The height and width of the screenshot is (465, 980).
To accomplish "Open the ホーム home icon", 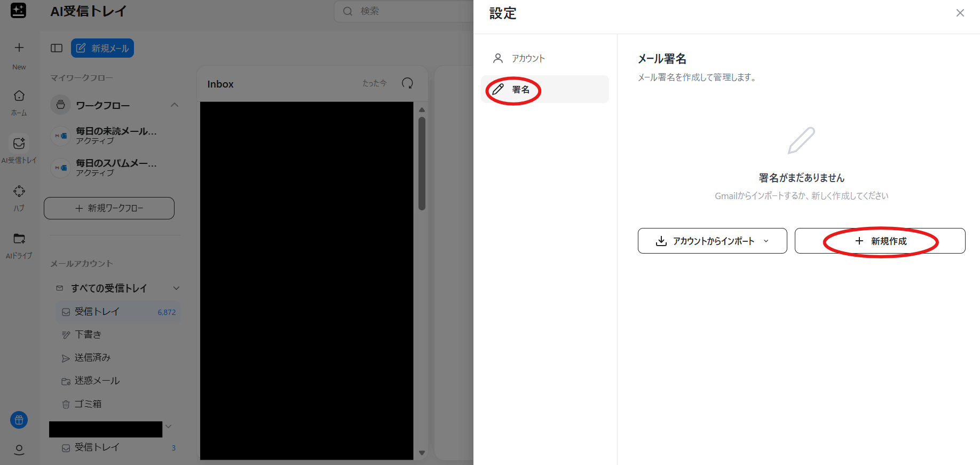I will pyautogui.click(x=19, y=96).
